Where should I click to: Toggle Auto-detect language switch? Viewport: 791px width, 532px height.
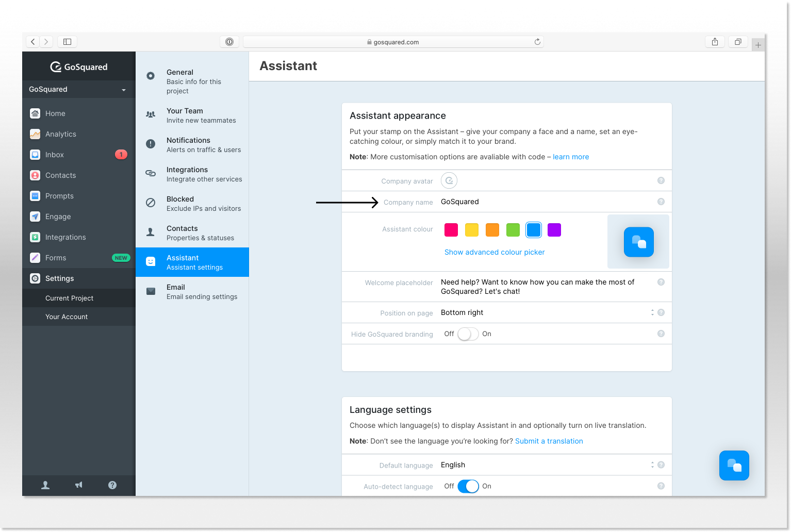(x=468, y=486)
